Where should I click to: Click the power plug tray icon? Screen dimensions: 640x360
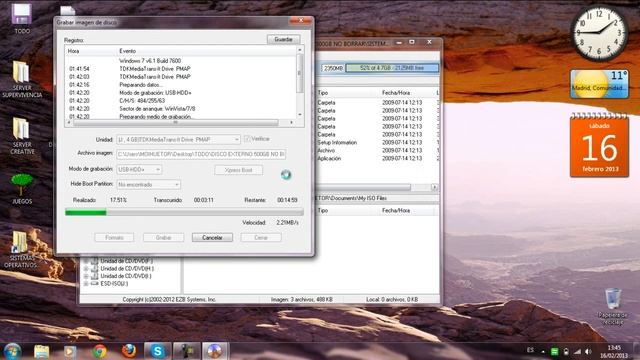tap(566, 351)
